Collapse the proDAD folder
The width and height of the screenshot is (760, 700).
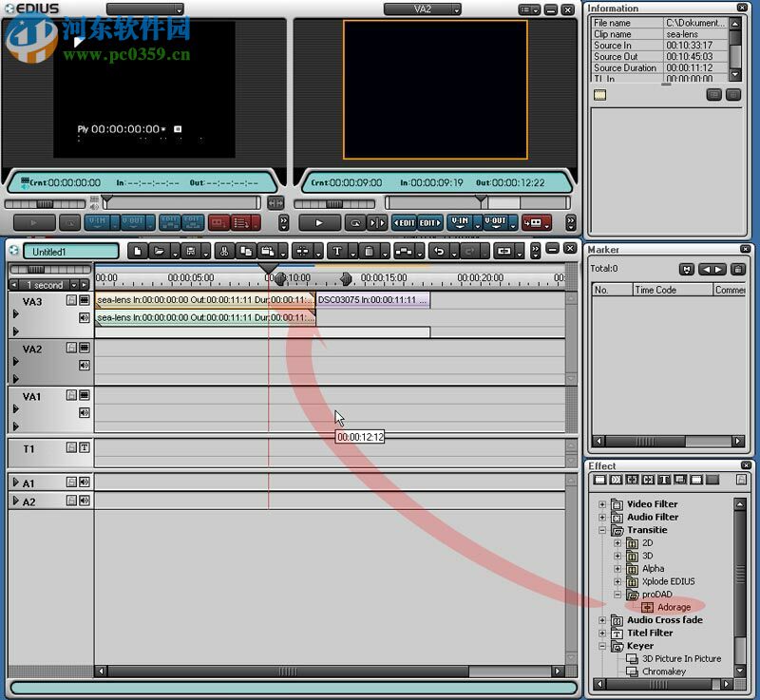tap(617, 595)
